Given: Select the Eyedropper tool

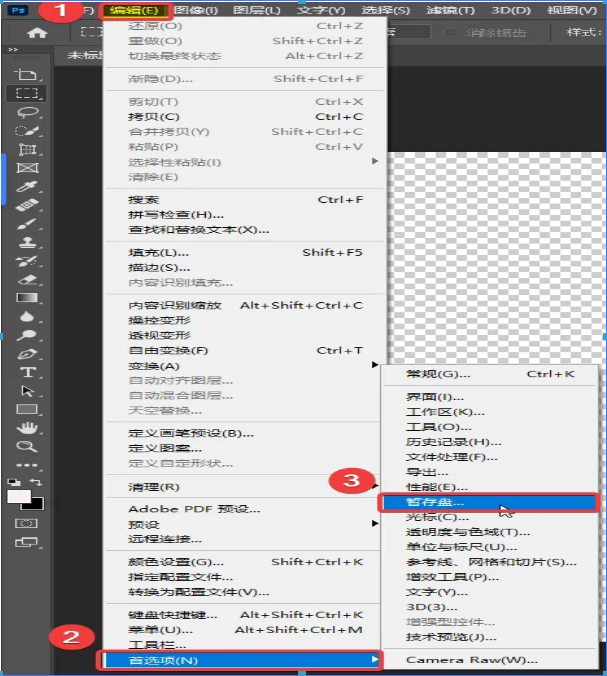Looking at the screenshot, I should pyautogui.click(x=27, y=186).
